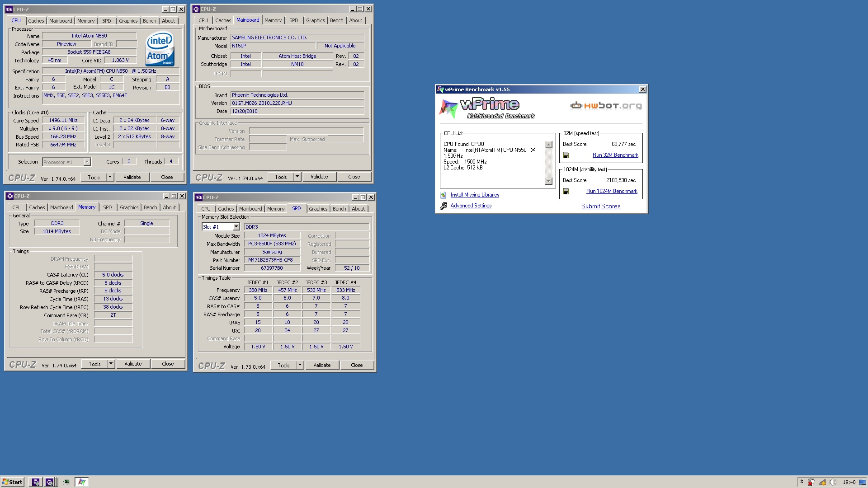The width and height of the screenshot is (868, 488).
Task: Click Validate in CPU-Z CPU window
Action: coord(132,177)
